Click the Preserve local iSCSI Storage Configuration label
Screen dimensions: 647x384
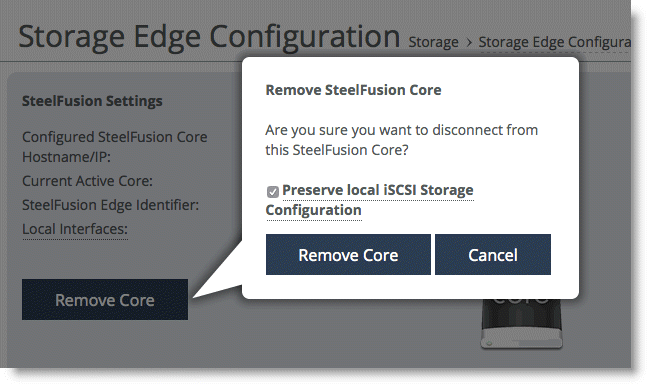point(370,200)
